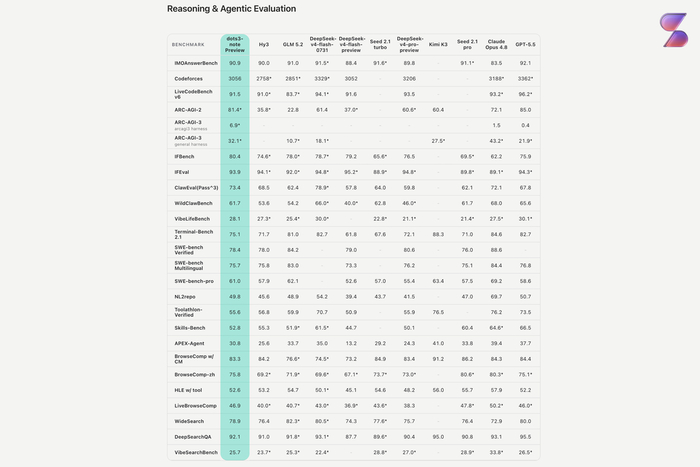Image resolution: width=700 pixels, height=467 pixels.
Task: Select the Terminal-Bench 2.1 row label
Action: click(194, 234)
